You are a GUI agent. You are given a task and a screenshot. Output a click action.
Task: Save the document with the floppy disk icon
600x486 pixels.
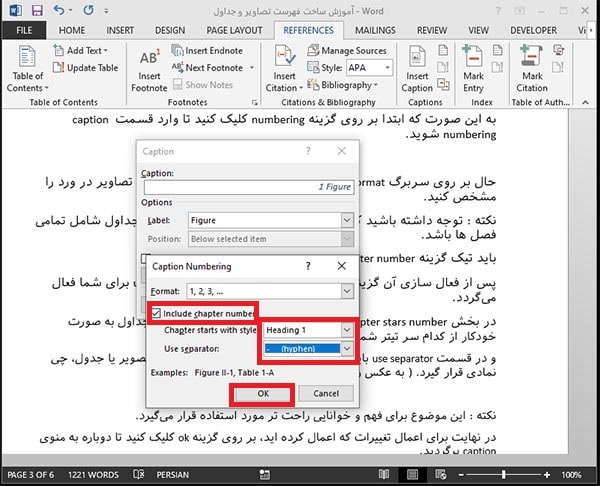(x=37, y=10)
